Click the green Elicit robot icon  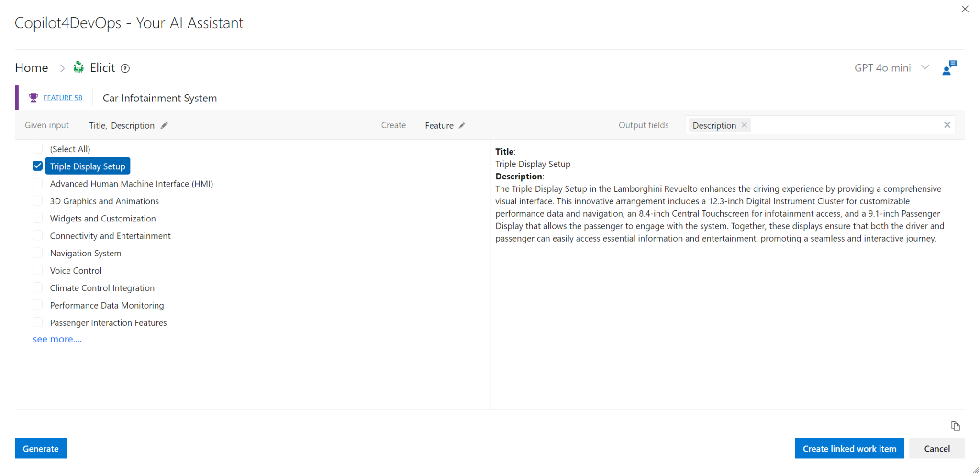78,67
